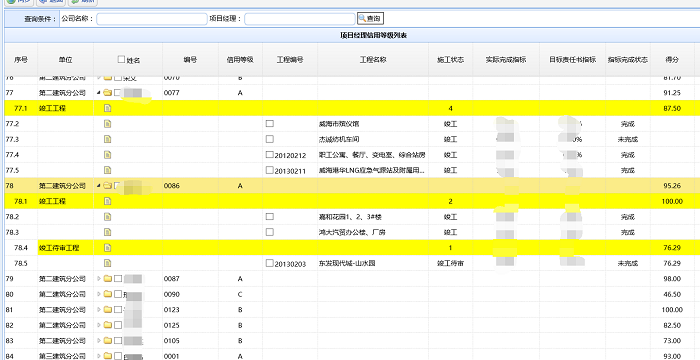
Task: Toggle the 姓名 header select-all checkbox
Action: 121,59
